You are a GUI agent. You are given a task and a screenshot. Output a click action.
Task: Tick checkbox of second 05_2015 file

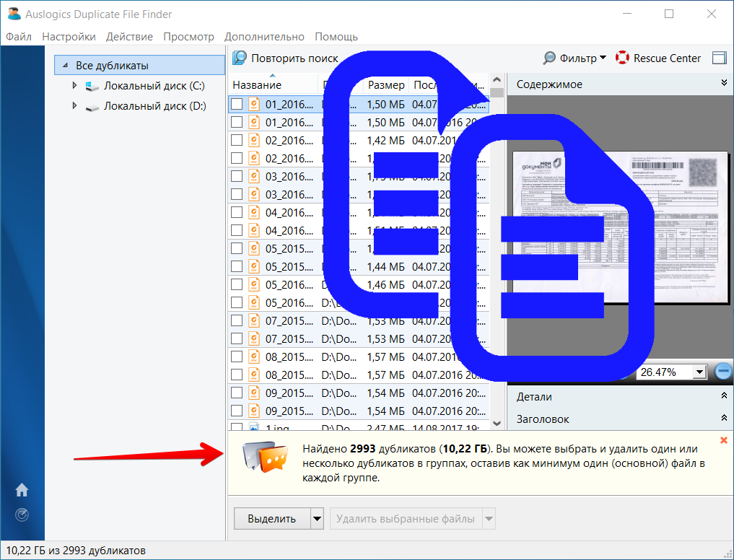tap(237, 266)
